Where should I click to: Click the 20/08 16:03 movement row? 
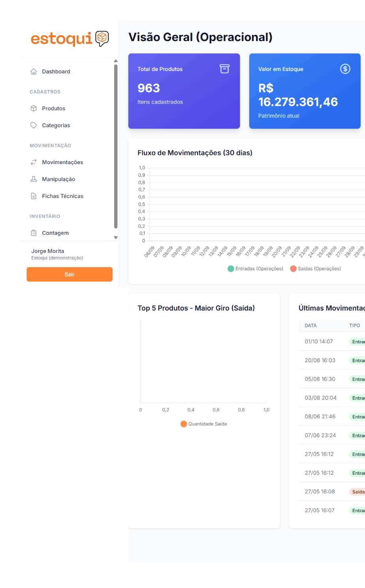[x=332, y=360]
